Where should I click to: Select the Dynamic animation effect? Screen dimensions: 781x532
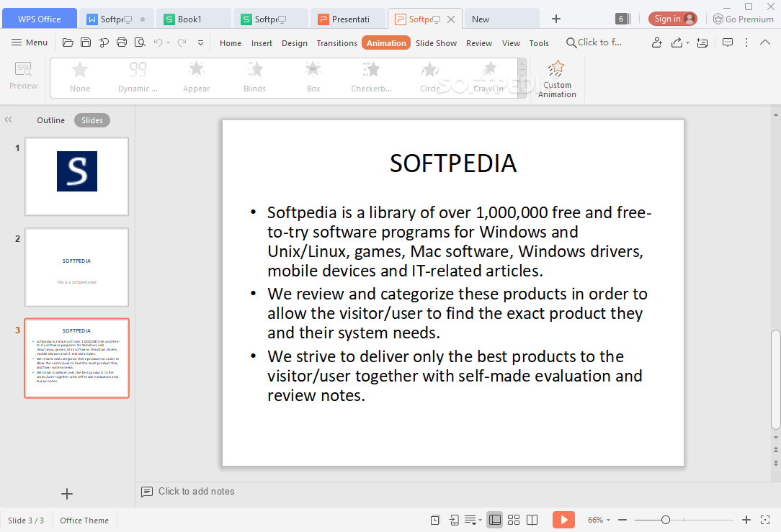pos(138,77)
